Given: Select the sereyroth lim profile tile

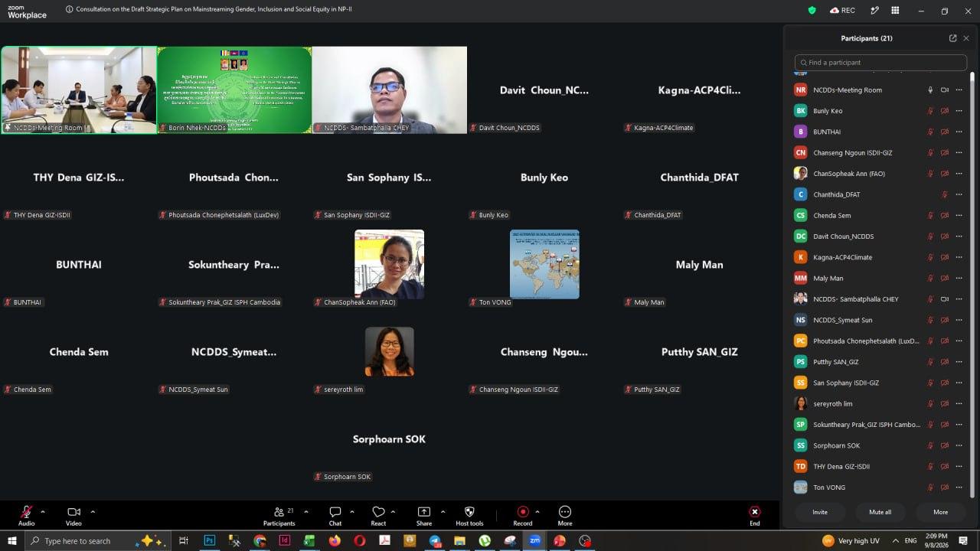Looking at the screenshot, I should coord(390,352).
